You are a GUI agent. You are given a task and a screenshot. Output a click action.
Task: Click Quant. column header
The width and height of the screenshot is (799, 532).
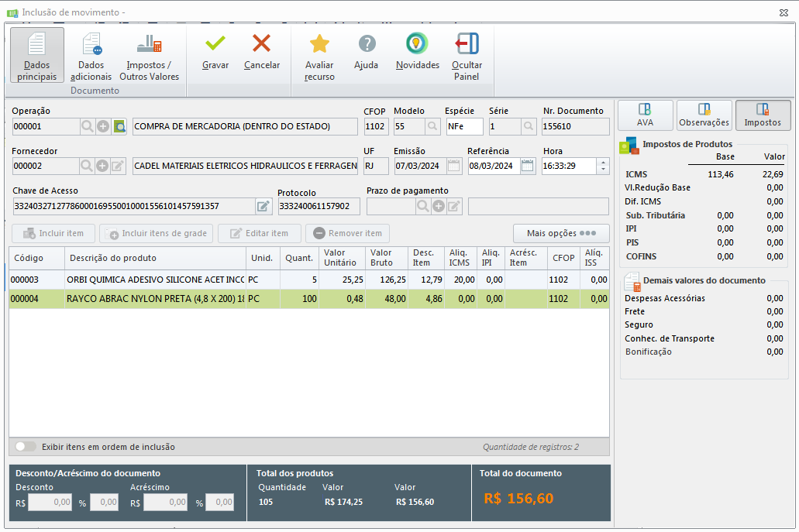299,258
